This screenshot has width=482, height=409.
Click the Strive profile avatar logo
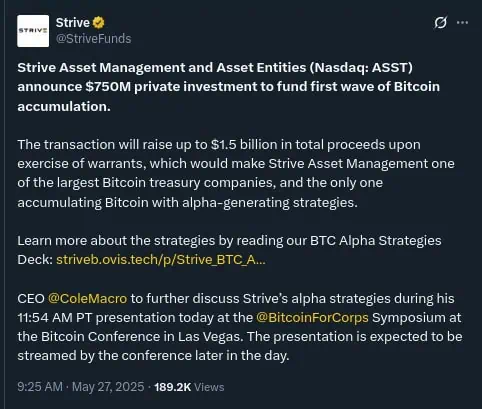coord(33,31)
